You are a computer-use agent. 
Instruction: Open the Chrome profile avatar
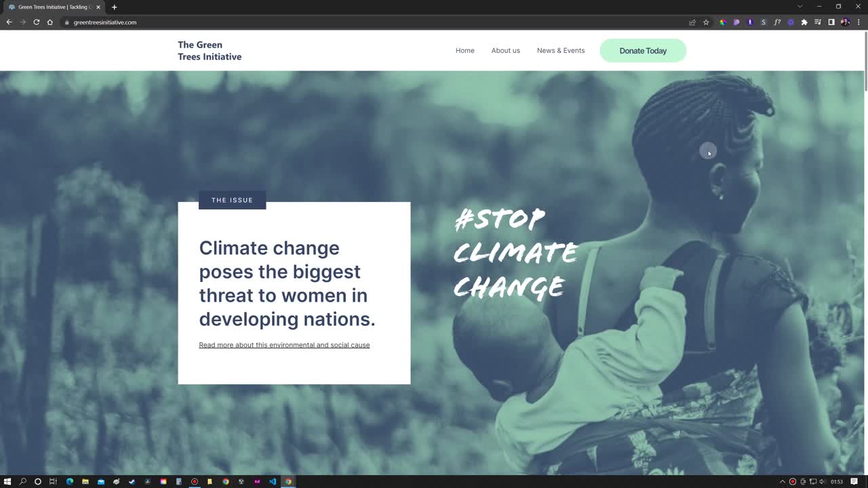pos(845,22)
